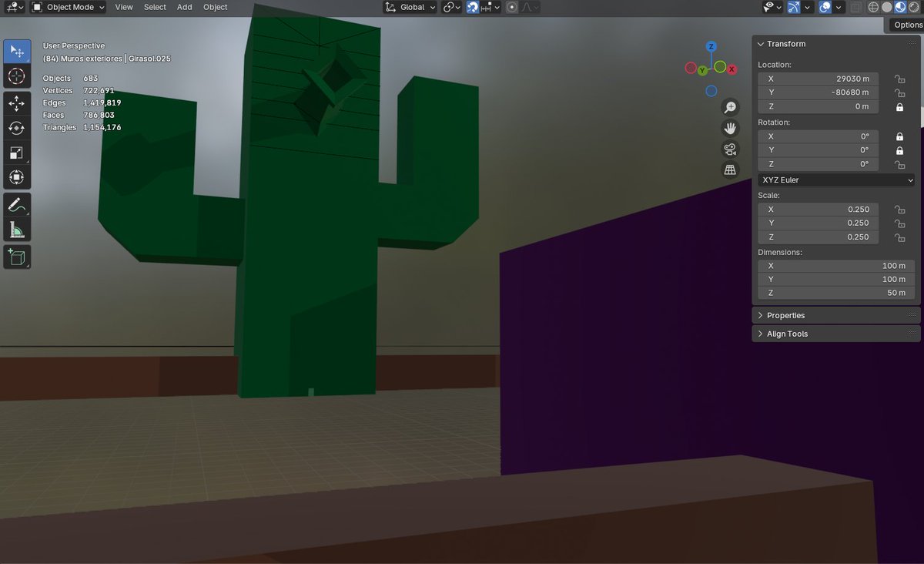Open the pivot point dropdown
Screen dimensions: 924x564
coord(452,7)
